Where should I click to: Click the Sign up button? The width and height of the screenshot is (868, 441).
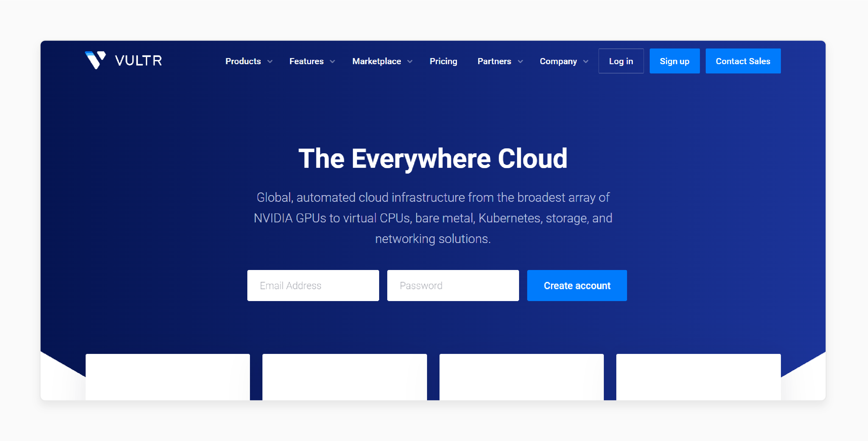pyautogui.click(x=674, y=61)
